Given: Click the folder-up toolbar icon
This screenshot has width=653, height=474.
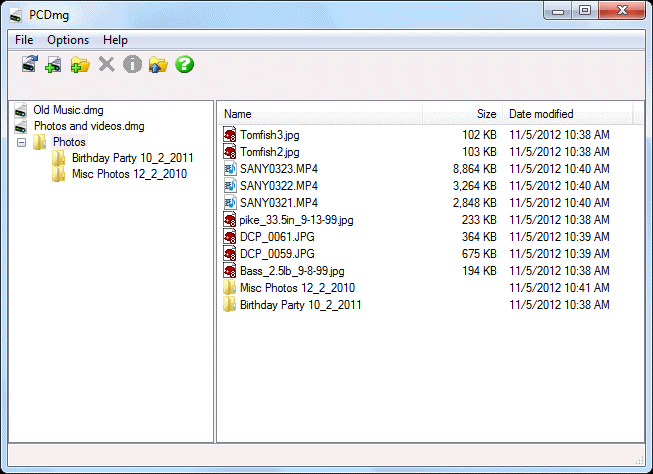Looking at the screenshot, I should pos(158,65).
